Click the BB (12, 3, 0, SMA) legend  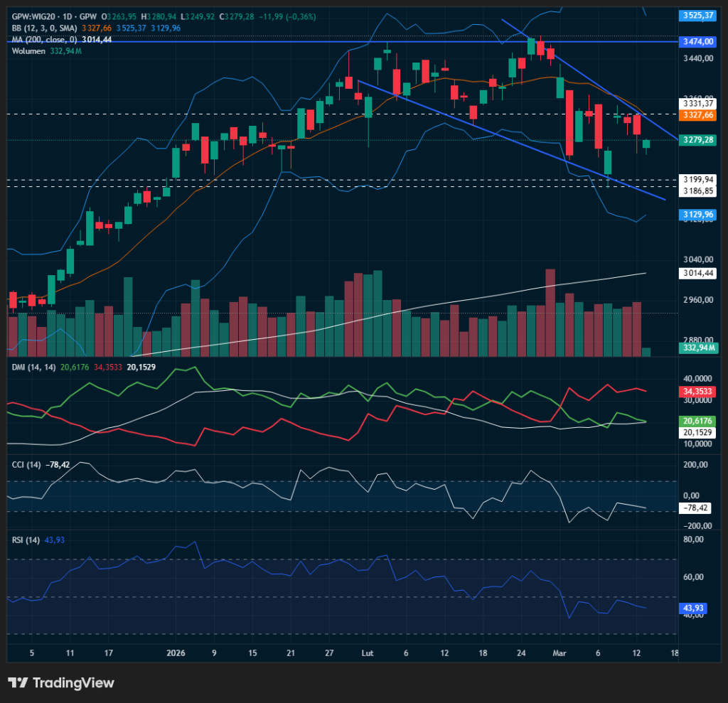[x=45, y=28]
